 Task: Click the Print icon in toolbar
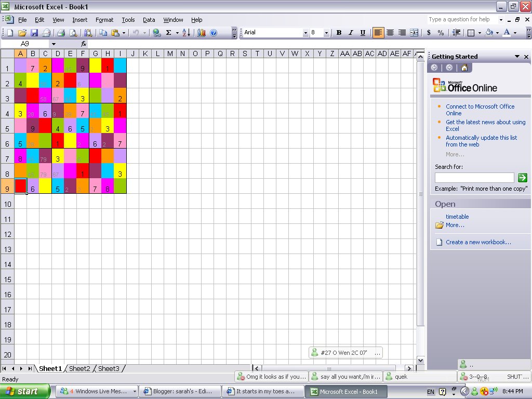point(61,33)
